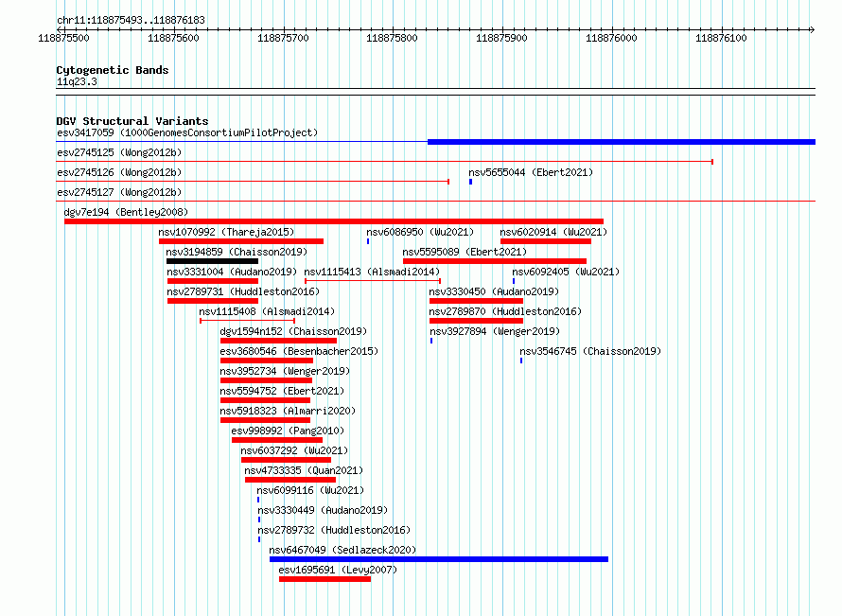Click dgv1594n152 (Chaisson2019) label
Screen dimensions: 842x616
click(x=293, y=331)
